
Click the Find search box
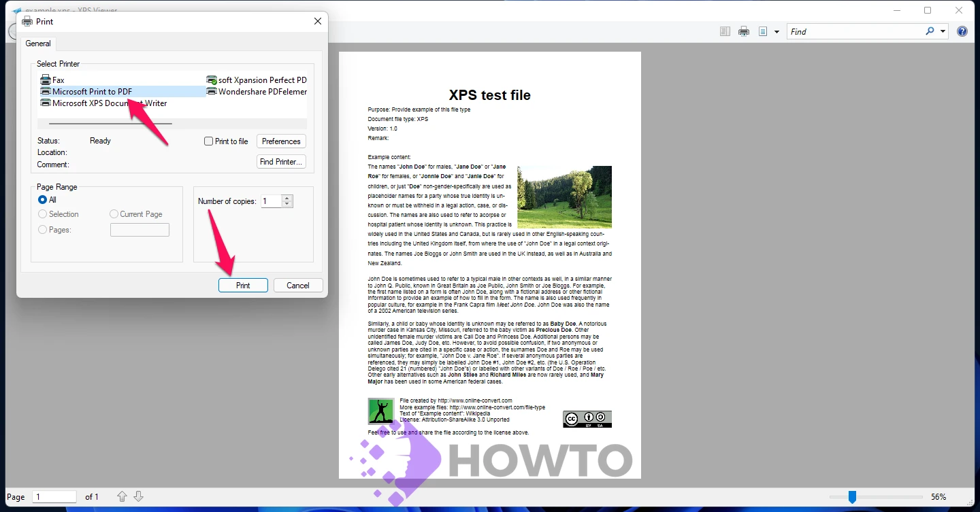pos(855,31)
